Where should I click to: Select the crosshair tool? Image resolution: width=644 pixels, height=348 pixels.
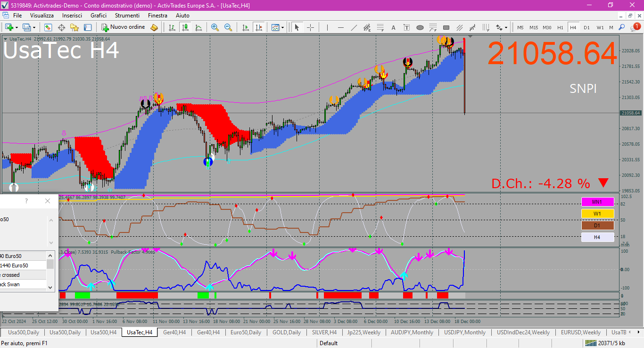[310, 27]
